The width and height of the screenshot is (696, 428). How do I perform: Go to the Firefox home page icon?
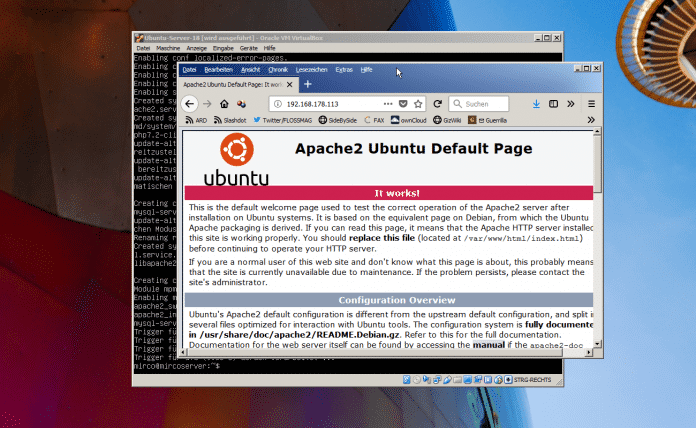(225, 104)
